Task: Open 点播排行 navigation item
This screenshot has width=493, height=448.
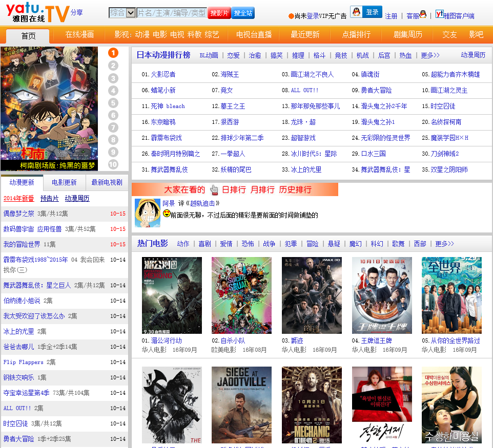Action: point(356,34)
